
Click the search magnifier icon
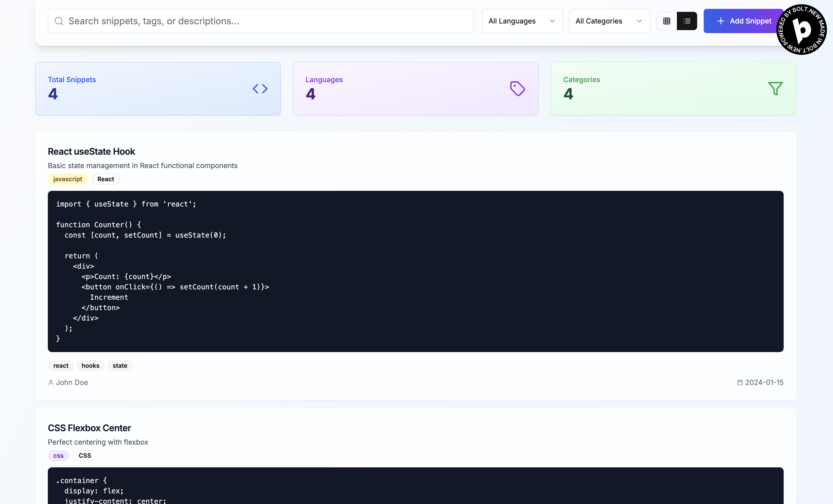click(59, 21)
